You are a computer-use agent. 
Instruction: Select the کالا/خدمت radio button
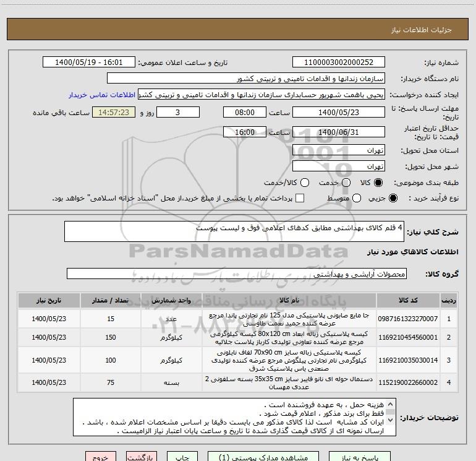(305, 183)
